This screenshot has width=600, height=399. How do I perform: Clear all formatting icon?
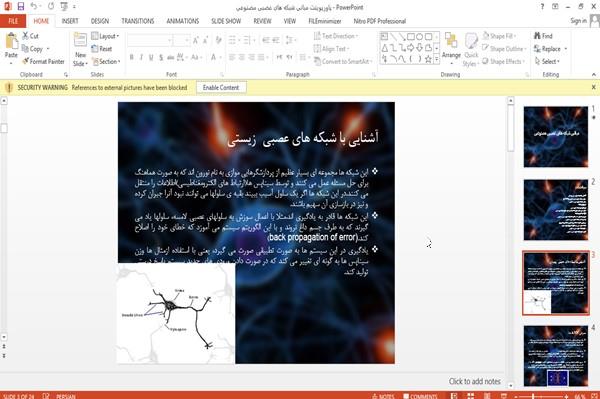tap(218, 40)
